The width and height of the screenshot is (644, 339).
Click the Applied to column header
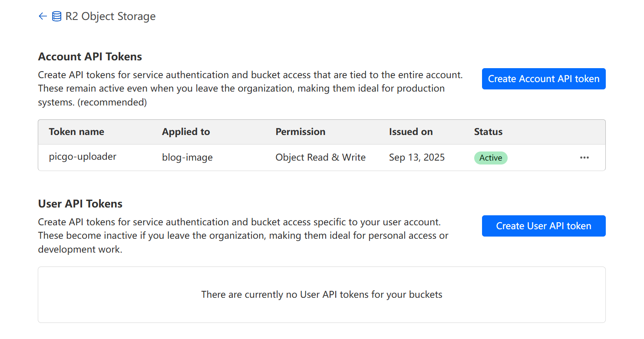click(186, 132)
